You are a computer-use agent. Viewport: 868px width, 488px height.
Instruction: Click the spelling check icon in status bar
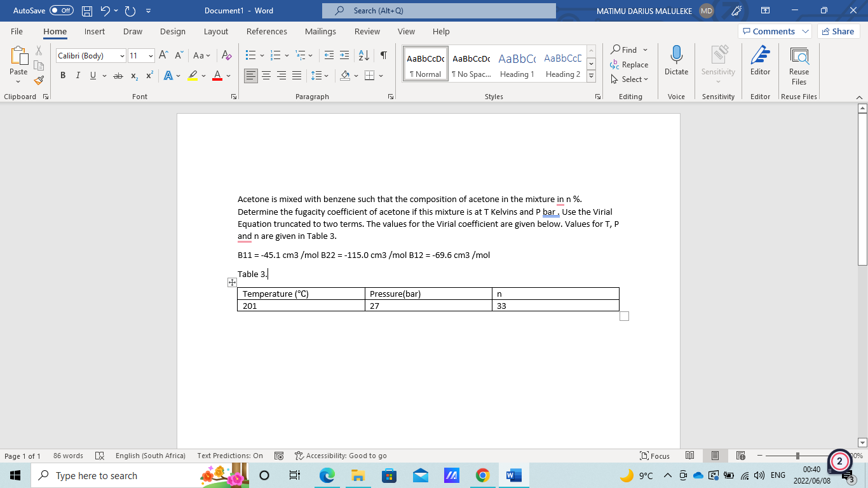pos(99,456)
